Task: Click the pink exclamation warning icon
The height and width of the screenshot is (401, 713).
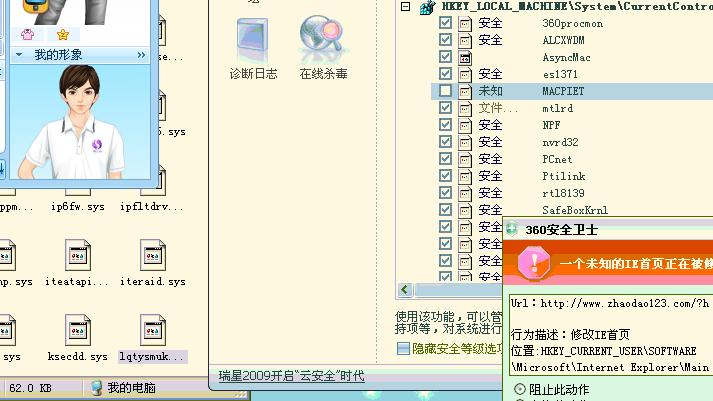Action: click(x=534, y=262)
